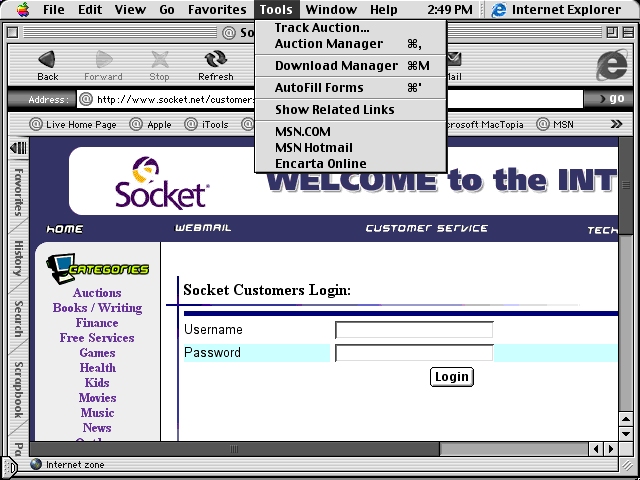Screen dimensions: 640x480
Task: Click the Home navigation link
Action: click(65, 229)
